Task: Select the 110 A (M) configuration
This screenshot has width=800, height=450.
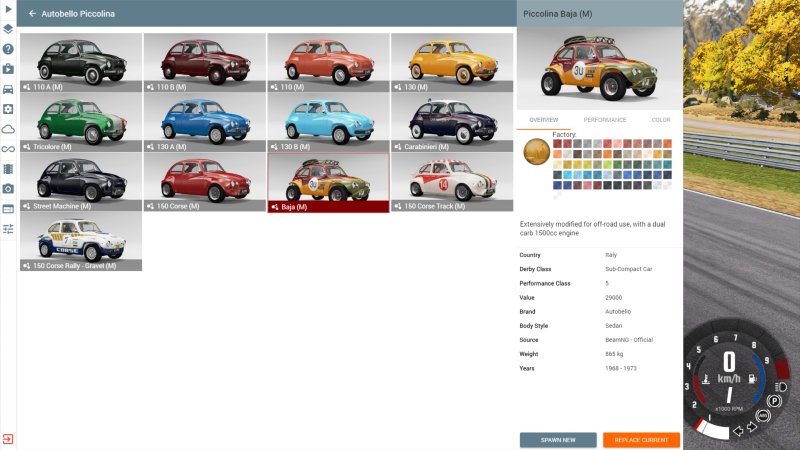Action: 81,63
